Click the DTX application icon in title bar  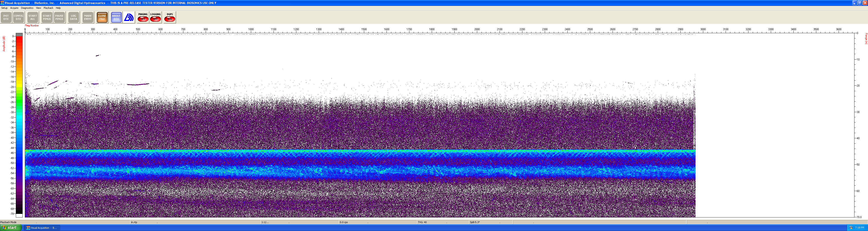pos(2,3)
